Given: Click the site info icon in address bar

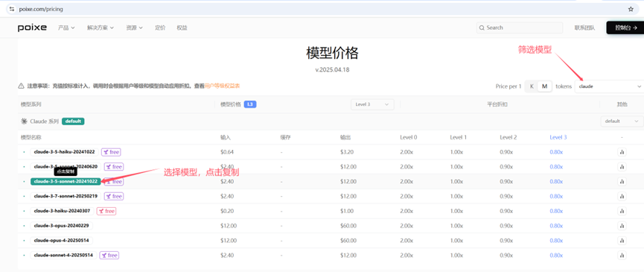Looking at the screenshot, I should [12, 9].
